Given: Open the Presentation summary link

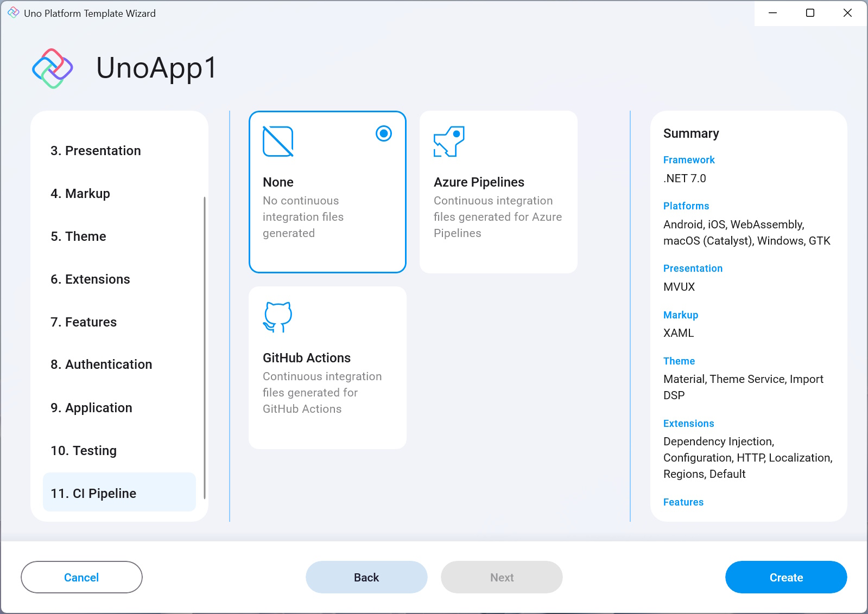Looking at the screenshot, I should pyautogui.click(x=693, y=268).
